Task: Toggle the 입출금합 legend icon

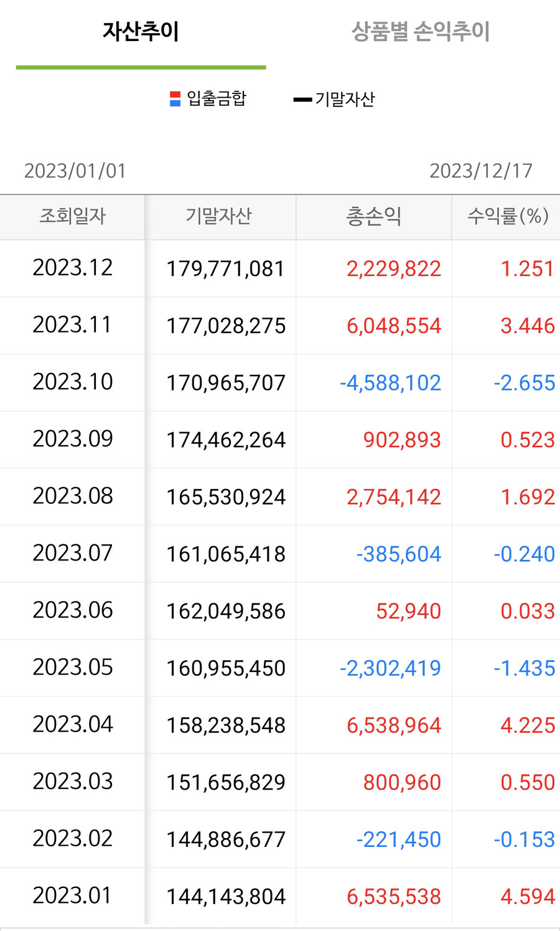Action: pyautogui.click(x=175, y=99)
